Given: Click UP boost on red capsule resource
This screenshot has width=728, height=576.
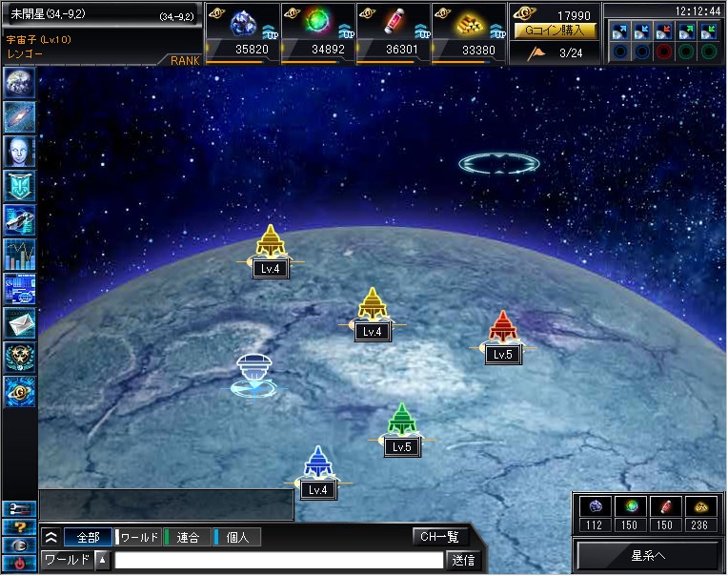Looking at the screenshot, I should [x=422, y=31].
